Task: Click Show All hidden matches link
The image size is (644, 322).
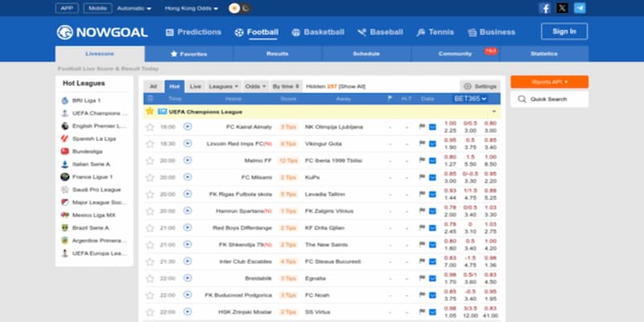Action: coord(352,86)
